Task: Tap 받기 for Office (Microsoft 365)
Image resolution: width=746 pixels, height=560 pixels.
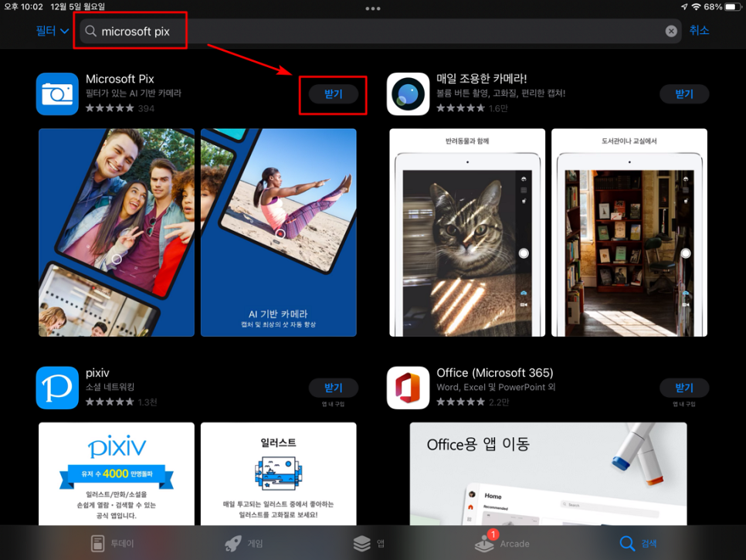Action: [x=684, y=388]
